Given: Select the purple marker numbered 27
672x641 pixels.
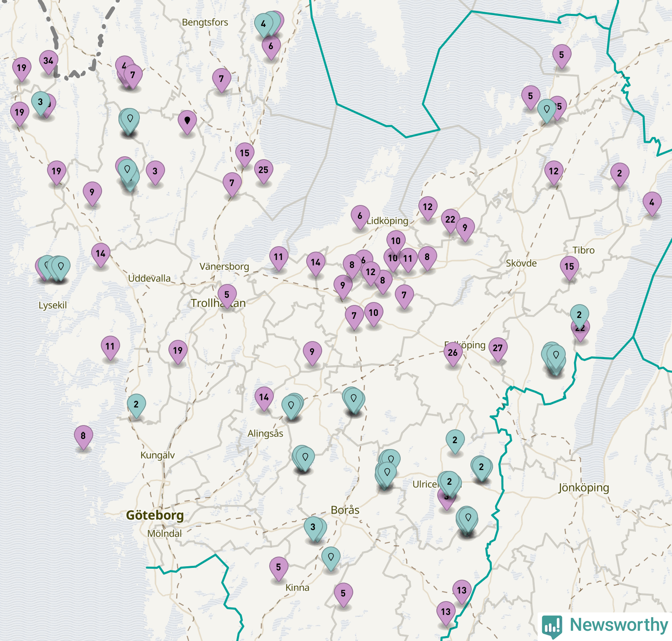Looking at the screenshot, I should (x=498, y=349).
